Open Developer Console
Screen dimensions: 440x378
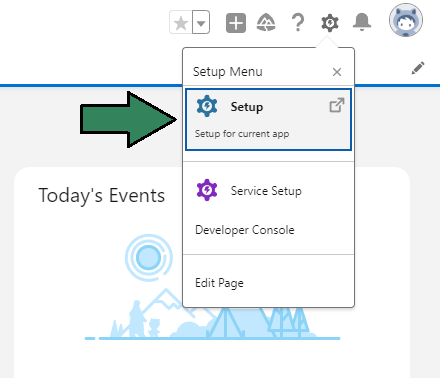245,230
